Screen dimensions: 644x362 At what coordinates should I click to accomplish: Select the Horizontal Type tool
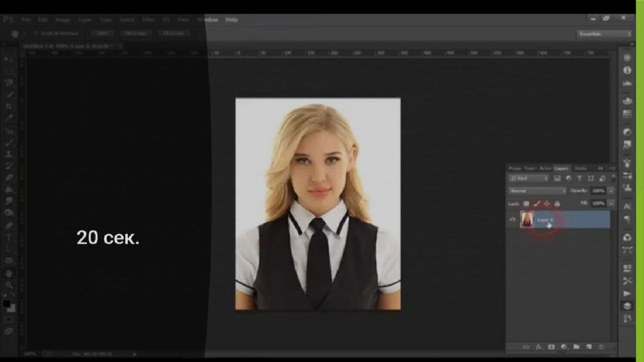(9, 237)
